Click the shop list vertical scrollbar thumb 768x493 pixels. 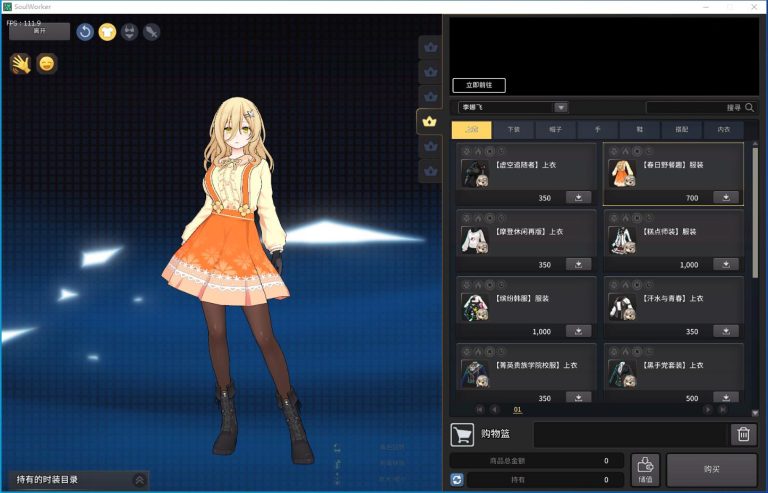point(755,213)
